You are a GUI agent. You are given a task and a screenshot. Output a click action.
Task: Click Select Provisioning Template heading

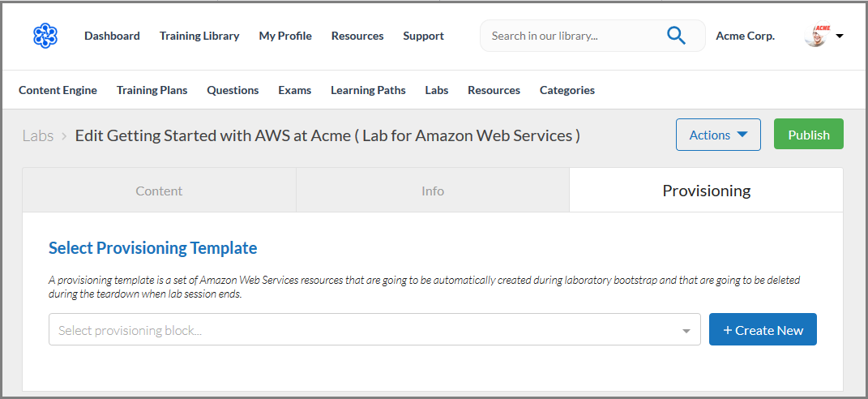click(x=153, y=247)
